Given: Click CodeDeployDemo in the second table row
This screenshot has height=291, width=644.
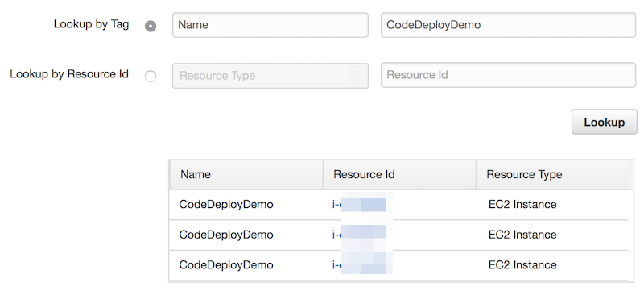Looking at the screenshot, I should [226, 235].
